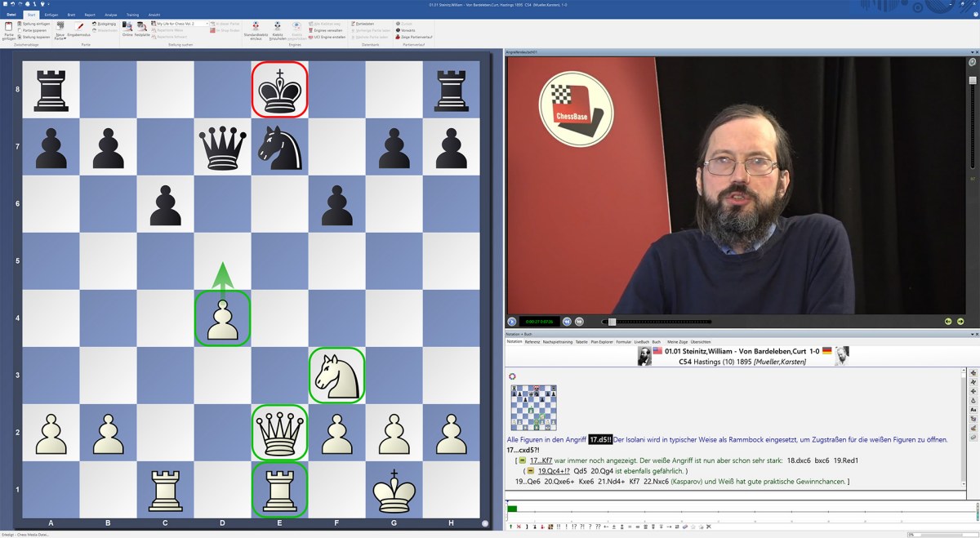
Task: Click Engines verwalten button
Action: [329, 30]
